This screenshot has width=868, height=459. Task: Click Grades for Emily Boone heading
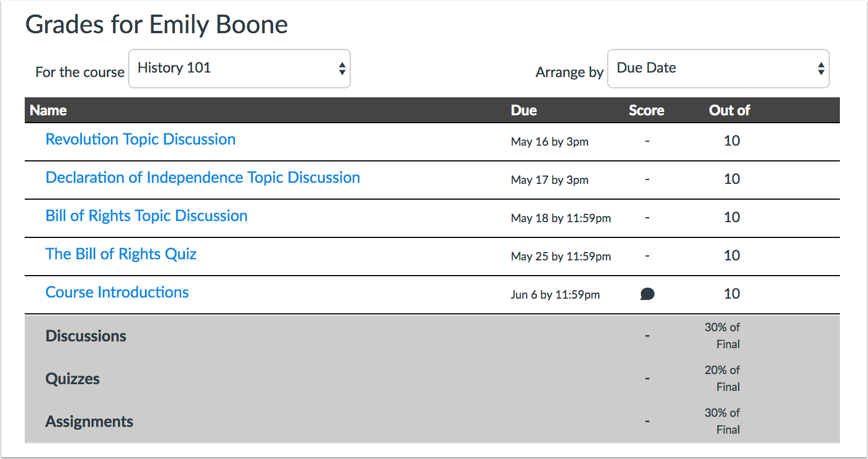point(156,25)
